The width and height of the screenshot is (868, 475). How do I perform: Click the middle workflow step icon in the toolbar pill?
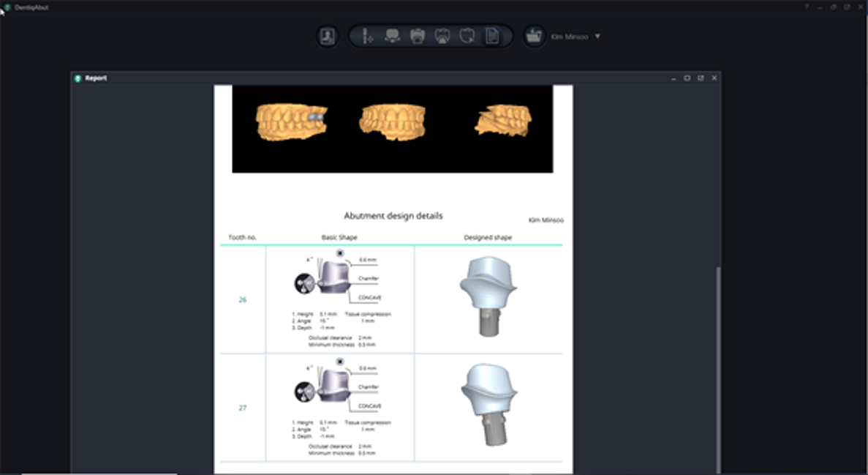[x=418, y=37]
